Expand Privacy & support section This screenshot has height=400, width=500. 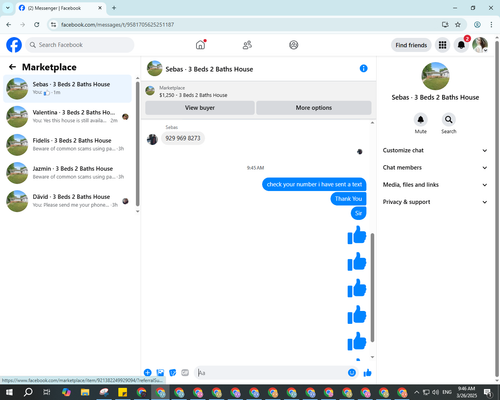click(x=435, y=202)
